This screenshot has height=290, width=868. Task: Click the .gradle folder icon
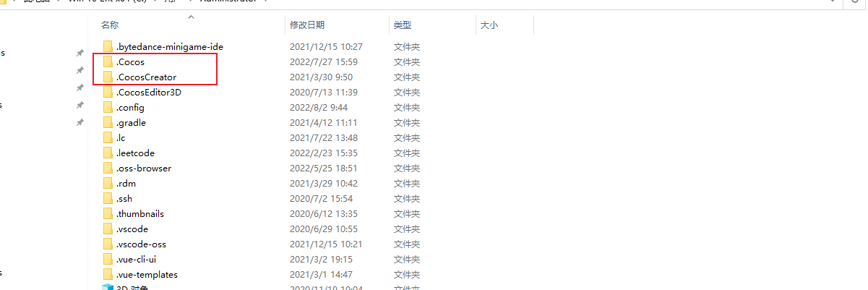tap(108, 122)
